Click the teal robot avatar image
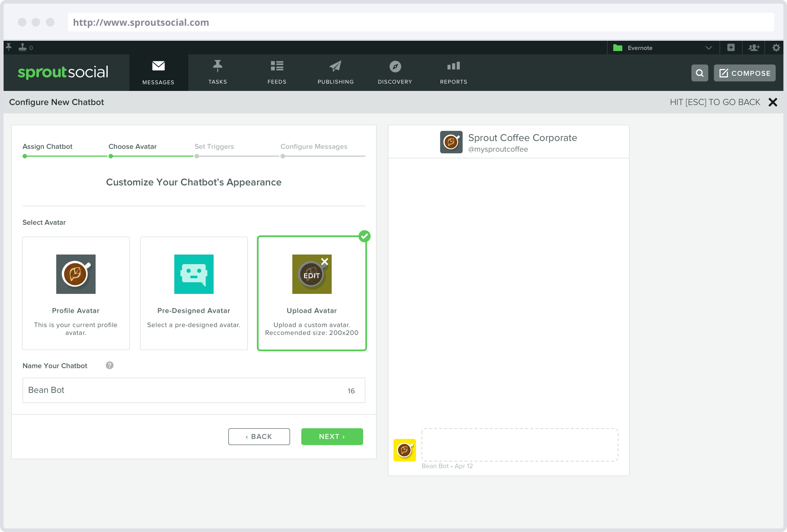 (194, 274)
